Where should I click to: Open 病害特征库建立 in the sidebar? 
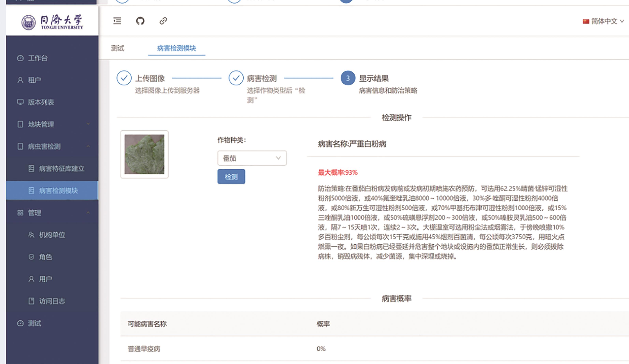coord(61,169)
